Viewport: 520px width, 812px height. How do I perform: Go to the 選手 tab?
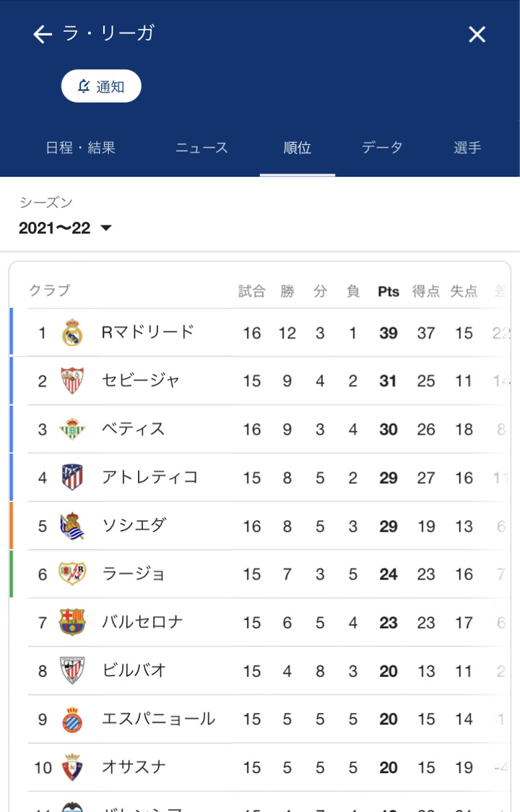point(467,148)
